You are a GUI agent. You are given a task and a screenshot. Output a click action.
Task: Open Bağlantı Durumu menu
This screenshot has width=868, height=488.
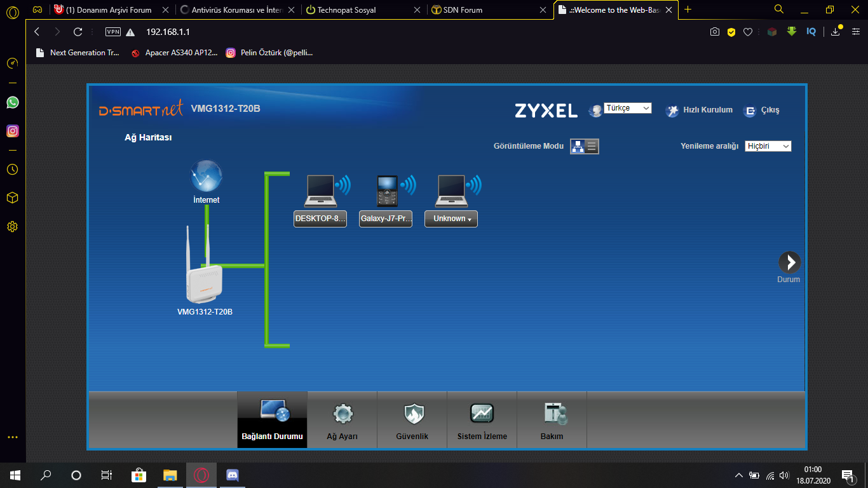(273, 420)
